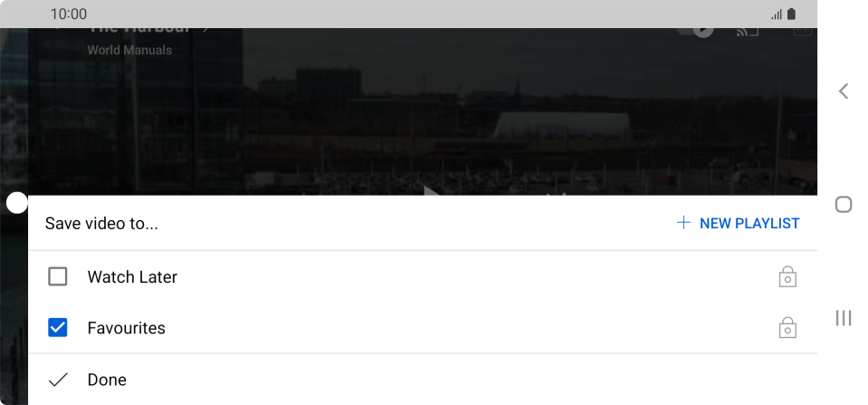
Task: Tick the Watch Later checkbox
Action: (x=58, y=276)
